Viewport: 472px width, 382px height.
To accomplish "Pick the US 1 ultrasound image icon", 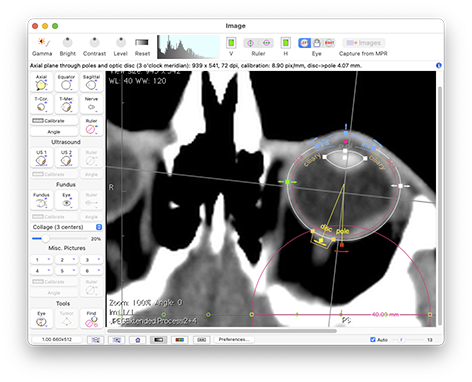I will [x=42, y=158].
